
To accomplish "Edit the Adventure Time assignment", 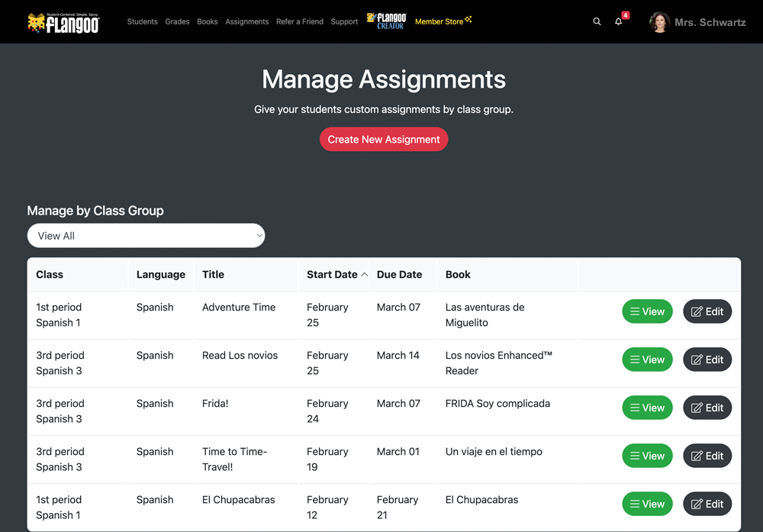I will 707,311.
